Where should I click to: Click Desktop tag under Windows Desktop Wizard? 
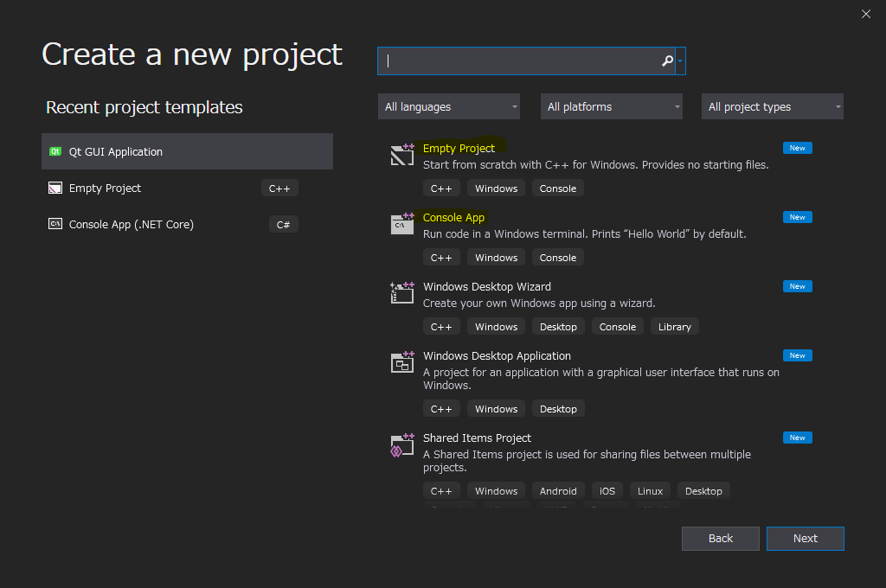[x=558, y=327]
